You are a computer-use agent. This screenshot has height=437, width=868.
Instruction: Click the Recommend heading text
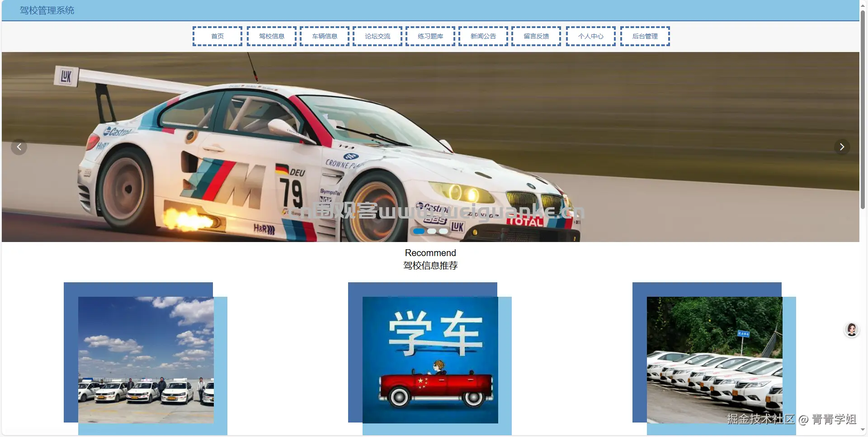click(x=430, y=253)
